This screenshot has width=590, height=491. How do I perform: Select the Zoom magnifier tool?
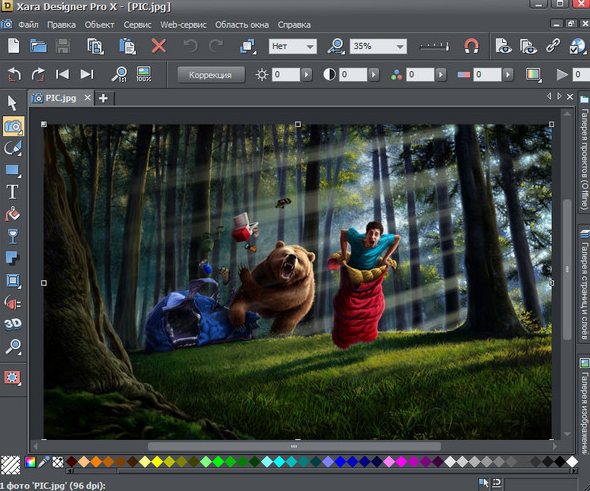pos(13,347)
